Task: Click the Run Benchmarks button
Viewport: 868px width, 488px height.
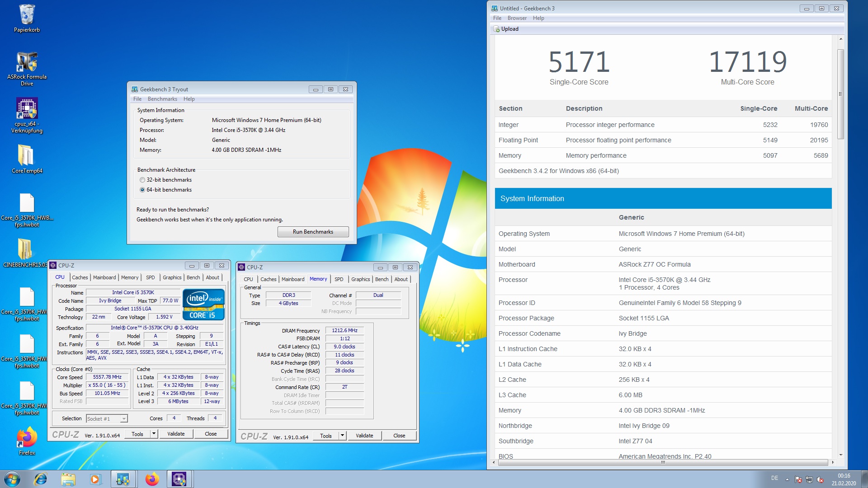Action: [313, 232]
